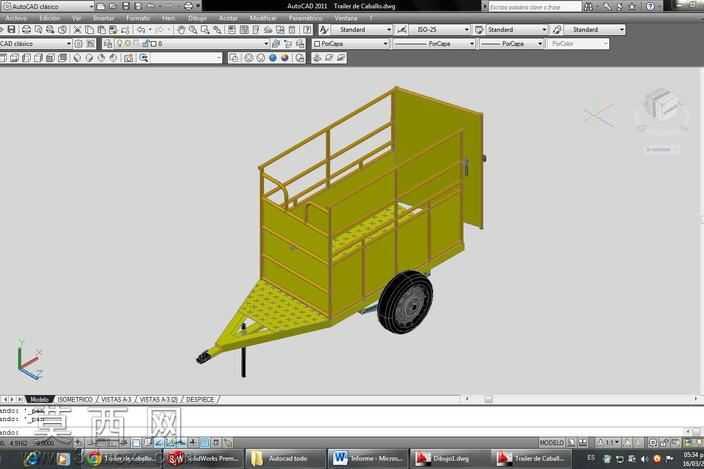Open the Chrome window in the taskbar
The height and width of the screenshot is (469, 704).
[x=121, y=459]
